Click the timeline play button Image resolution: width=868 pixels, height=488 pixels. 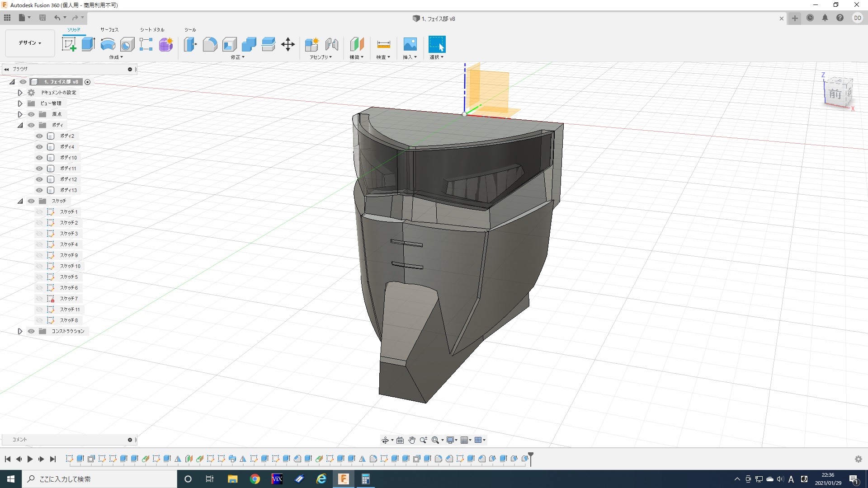point(30,459)
